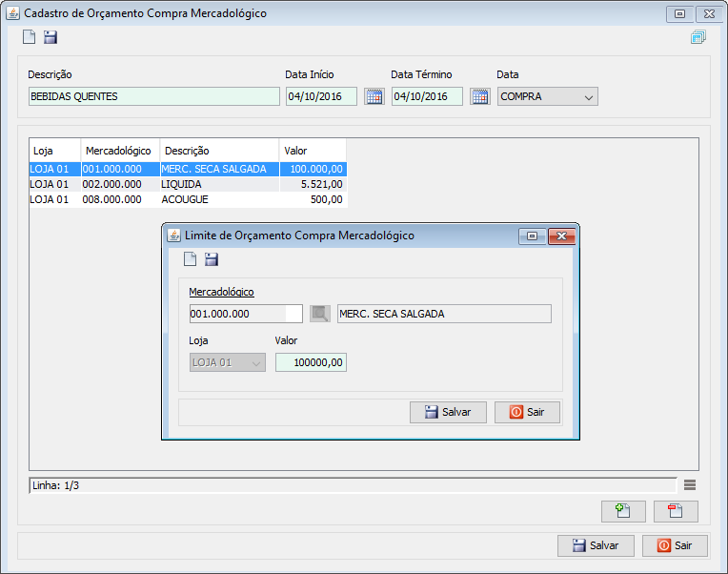Screen dimensions: 728x574
Task: Click Sair button in main Cadastro window
Action: click(x=675, y=545)
